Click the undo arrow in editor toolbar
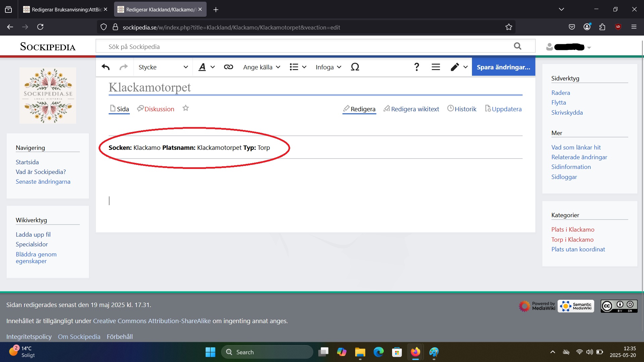This screenshot has height=362, width=644. tap(106, 67)
